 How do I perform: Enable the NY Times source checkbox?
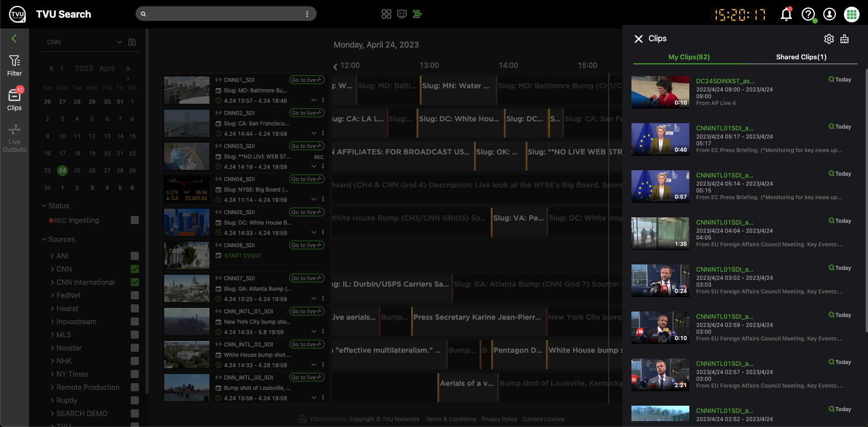click(x=135, y=374)
